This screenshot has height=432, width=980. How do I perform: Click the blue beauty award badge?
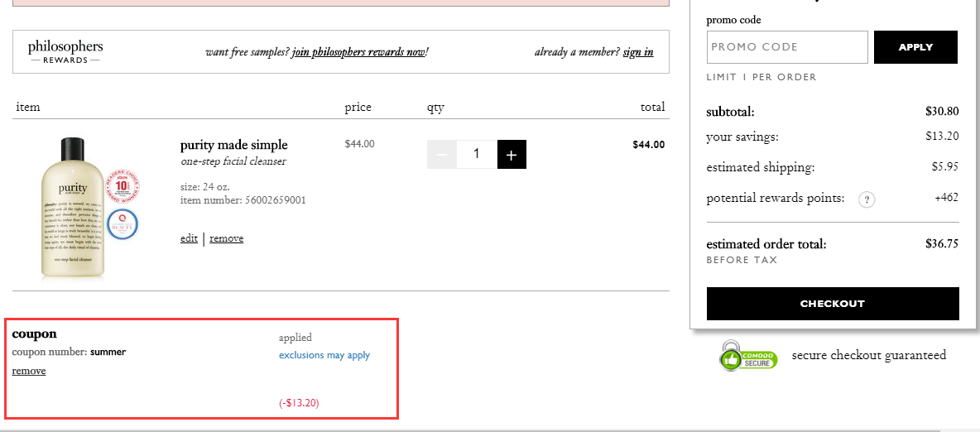click(x=122, y=224)
